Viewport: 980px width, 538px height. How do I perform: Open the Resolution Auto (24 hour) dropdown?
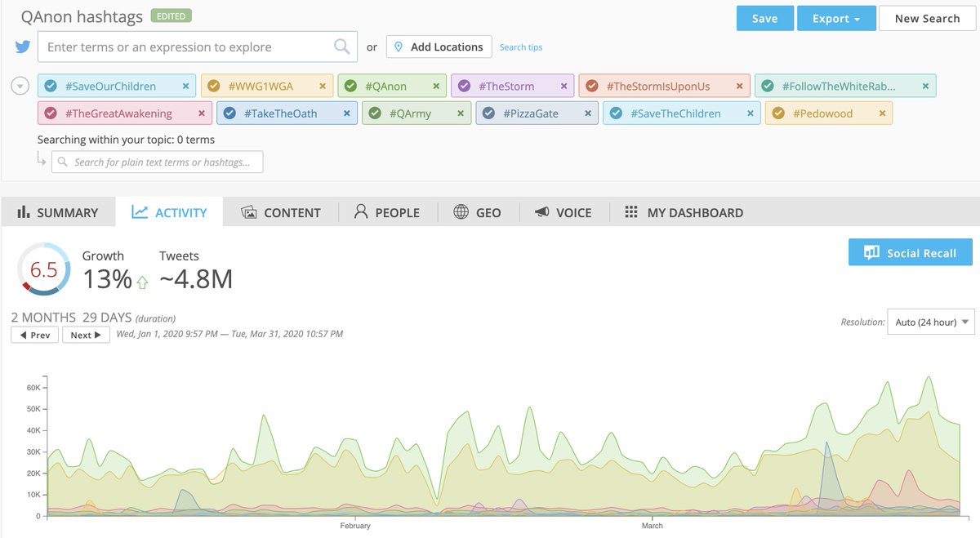pyautogui.click(x=931, y=322)
